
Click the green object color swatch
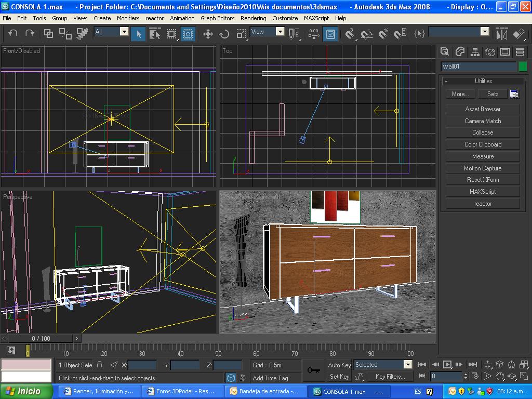tap(522, 66)
